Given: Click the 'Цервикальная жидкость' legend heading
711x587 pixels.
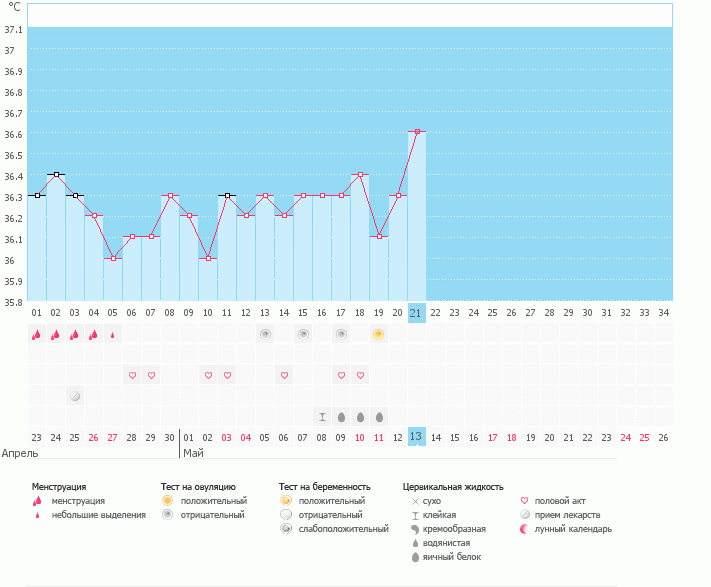Looking at the screenshot, I should 453,487.
